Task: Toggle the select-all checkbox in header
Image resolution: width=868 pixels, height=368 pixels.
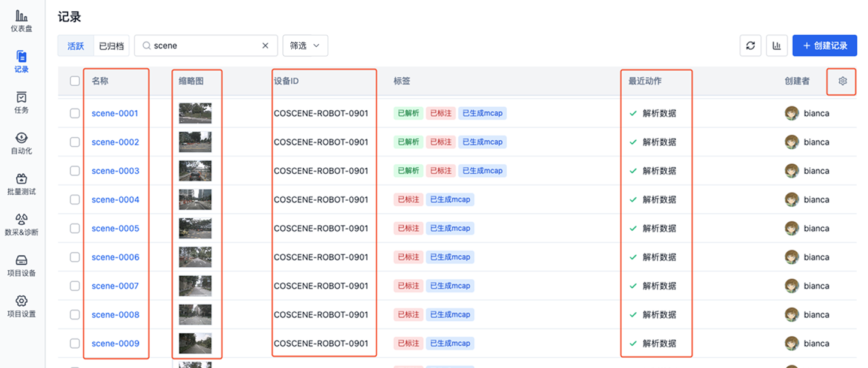Action: [x=75, y=81]
